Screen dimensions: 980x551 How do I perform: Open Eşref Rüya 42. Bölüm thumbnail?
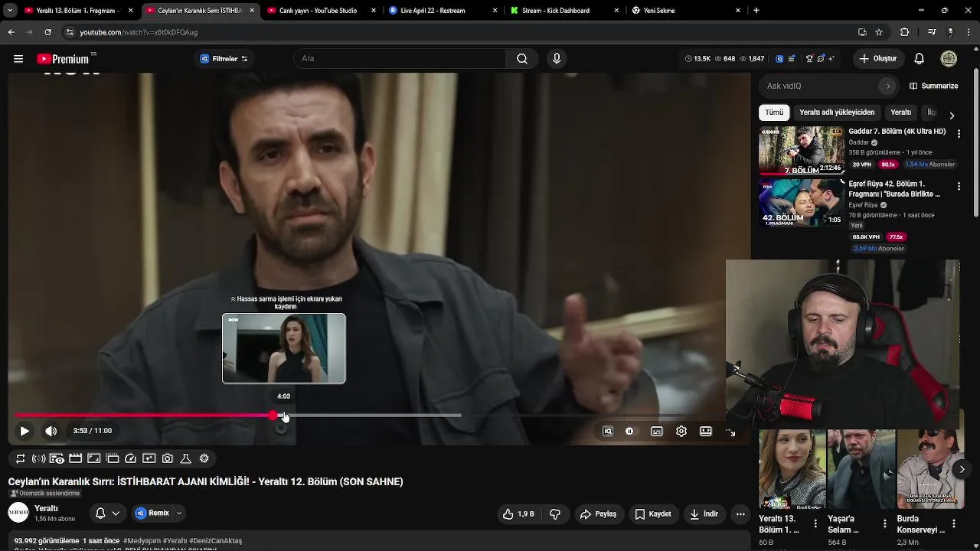click(x=802, y=203)
